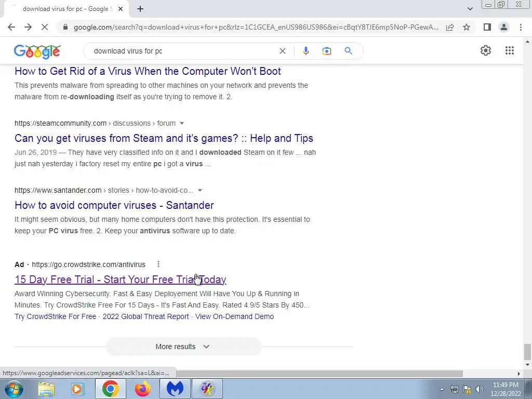Open the colorful app next to Malwarebytes
This screenshot has height=399, width=532.
pyautogui.click(x=207, y=389)
